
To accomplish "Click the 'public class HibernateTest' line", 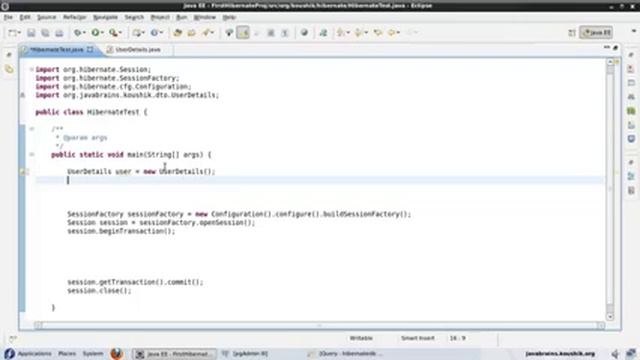I will click(91, 112).
